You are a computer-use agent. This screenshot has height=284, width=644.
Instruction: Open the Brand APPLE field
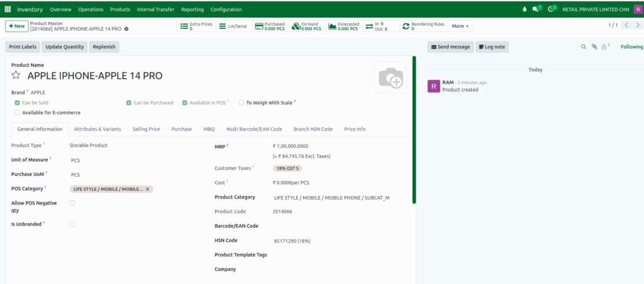pos(38,92)
